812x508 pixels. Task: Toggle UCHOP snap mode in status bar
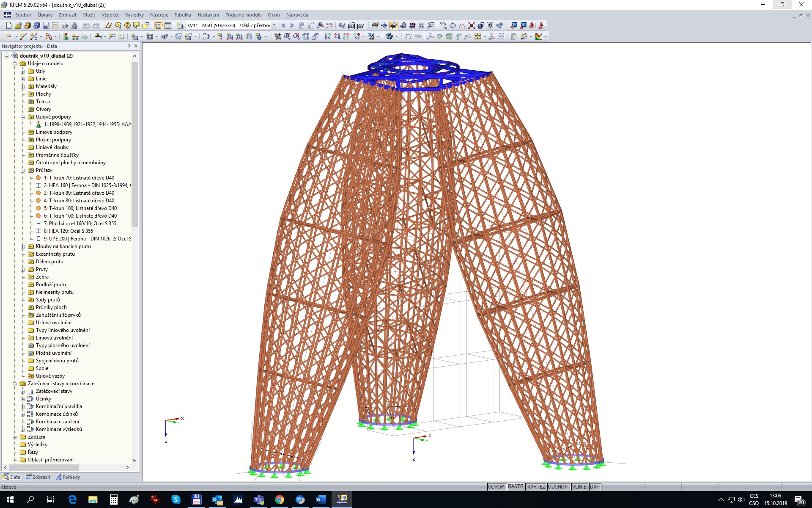tap(496, 487)
